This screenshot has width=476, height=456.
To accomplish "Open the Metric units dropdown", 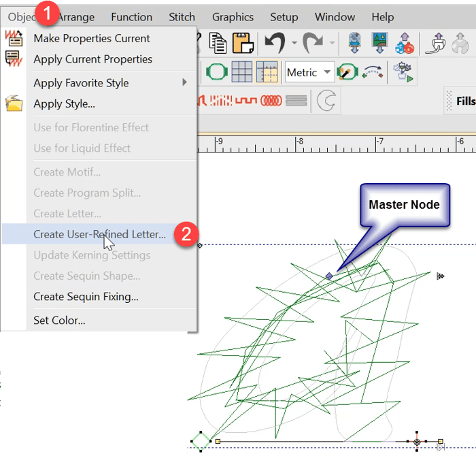I will click(309, 72).
